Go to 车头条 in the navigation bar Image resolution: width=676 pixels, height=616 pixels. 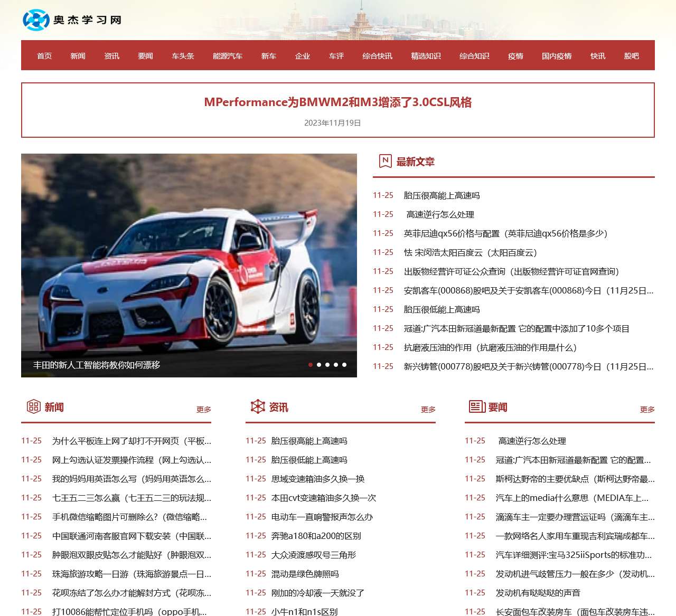point(183,56)
